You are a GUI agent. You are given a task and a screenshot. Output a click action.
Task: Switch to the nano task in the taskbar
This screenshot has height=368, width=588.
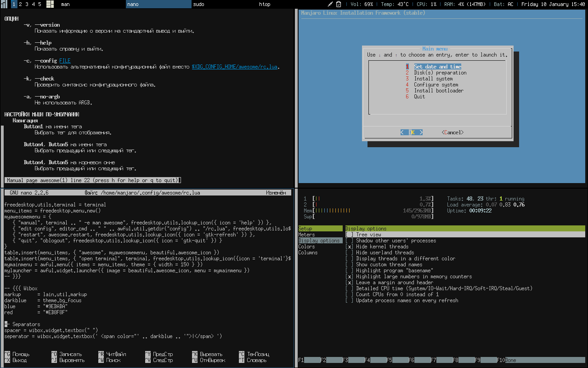tap(158, 4)
